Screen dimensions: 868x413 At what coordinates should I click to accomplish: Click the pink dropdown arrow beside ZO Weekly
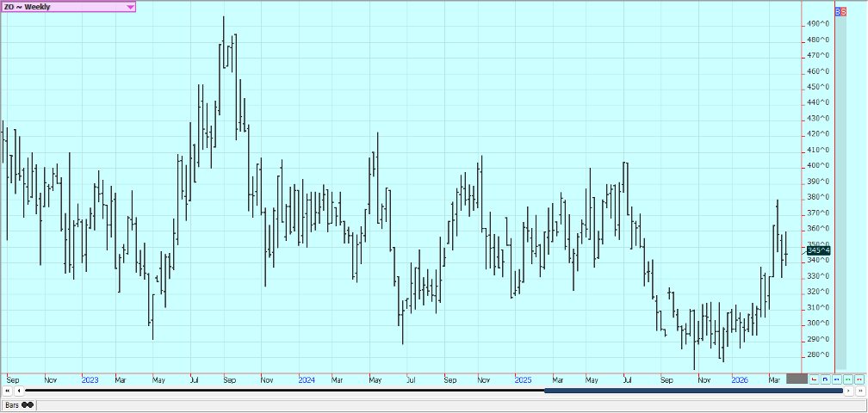coord(130,7)
